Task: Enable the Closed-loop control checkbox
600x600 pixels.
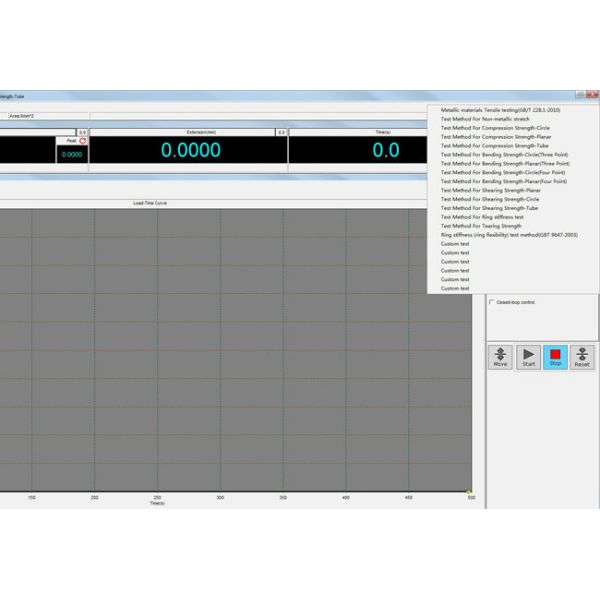Action: coord(491,301)
